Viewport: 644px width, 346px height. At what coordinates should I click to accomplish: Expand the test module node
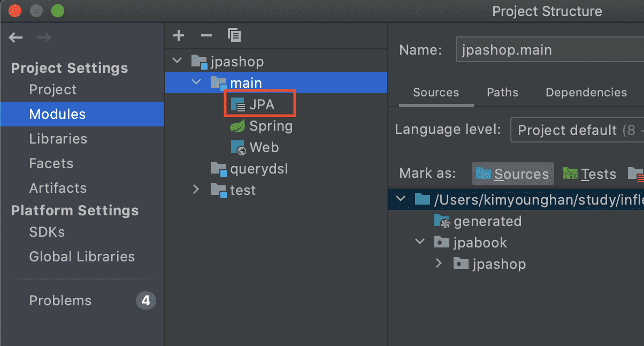[196, 190]
